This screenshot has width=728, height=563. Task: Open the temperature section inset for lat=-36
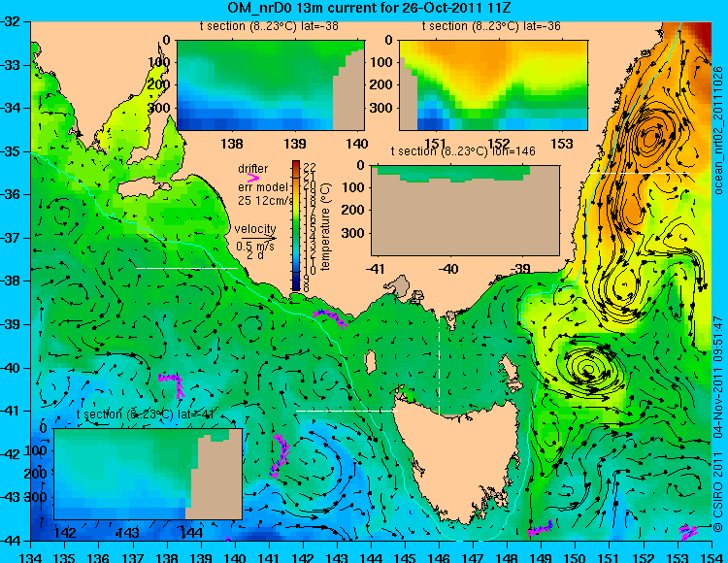pos(493,85)
